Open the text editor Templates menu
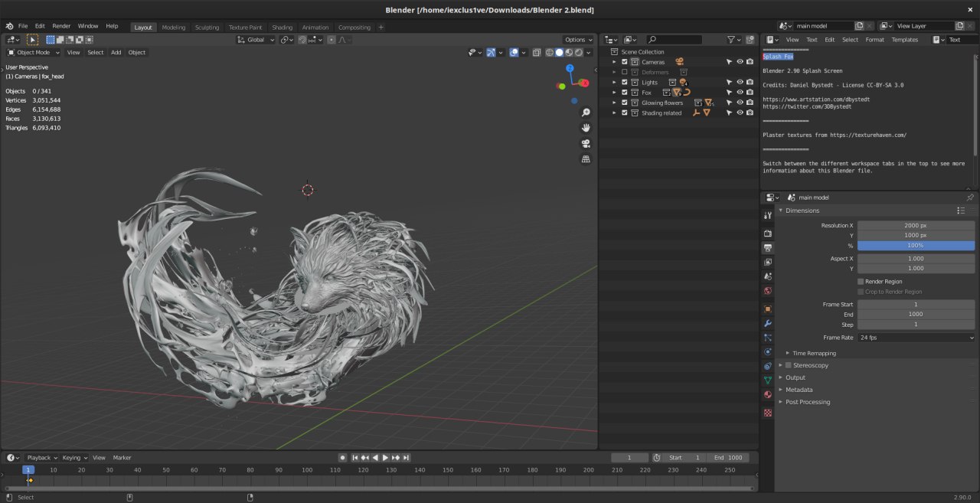 (x=904, y=40)
